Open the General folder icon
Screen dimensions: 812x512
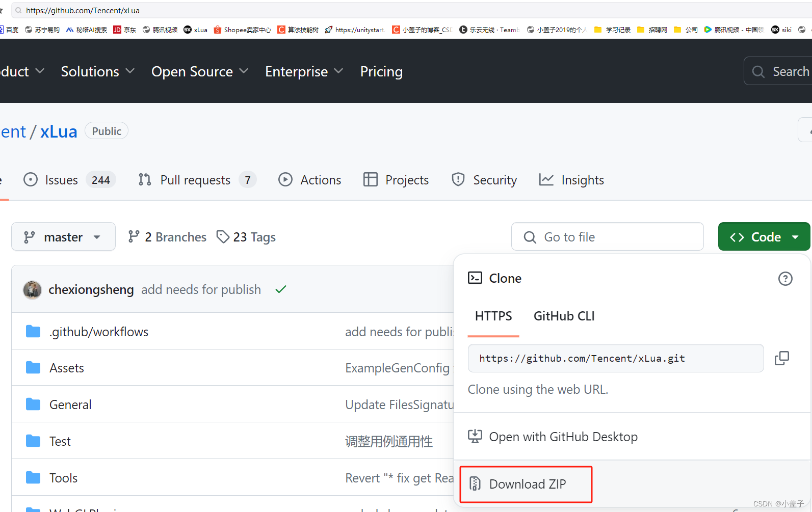tap(33, 405)
